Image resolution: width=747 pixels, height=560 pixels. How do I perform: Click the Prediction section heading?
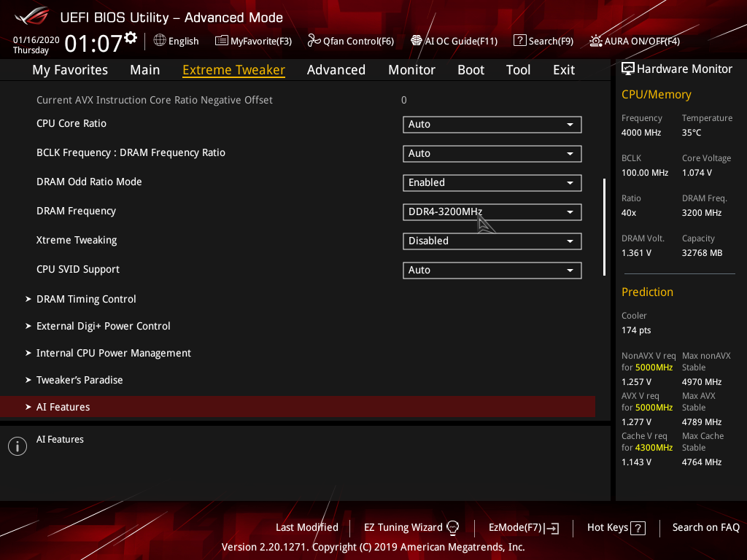pyautogui.click(x=647, y=292)
